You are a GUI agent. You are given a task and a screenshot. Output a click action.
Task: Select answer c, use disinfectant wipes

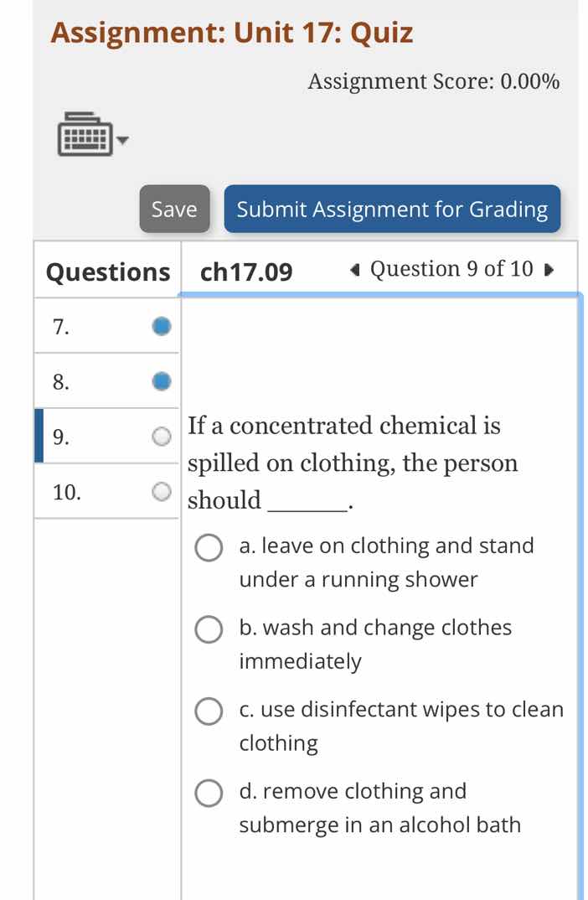tap(208, 711)
